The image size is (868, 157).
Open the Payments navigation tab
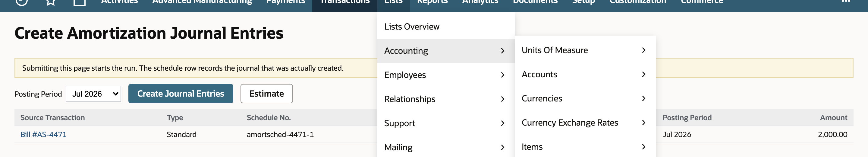click(286, 3)
